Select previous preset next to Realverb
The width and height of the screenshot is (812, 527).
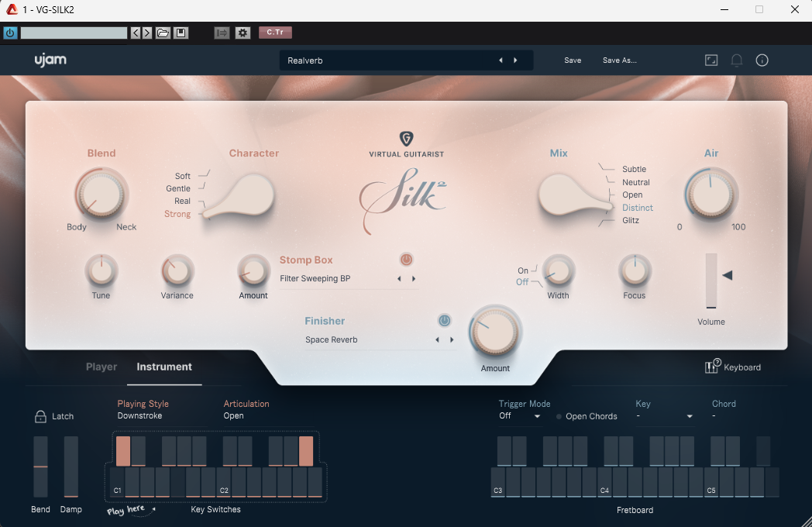click(x=501, y=60)
